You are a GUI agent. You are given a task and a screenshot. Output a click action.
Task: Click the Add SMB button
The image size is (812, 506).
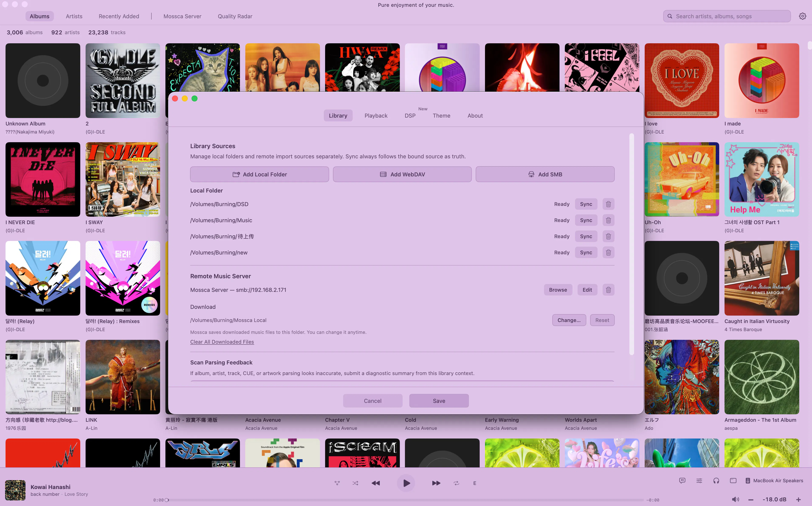coord(545,174)
